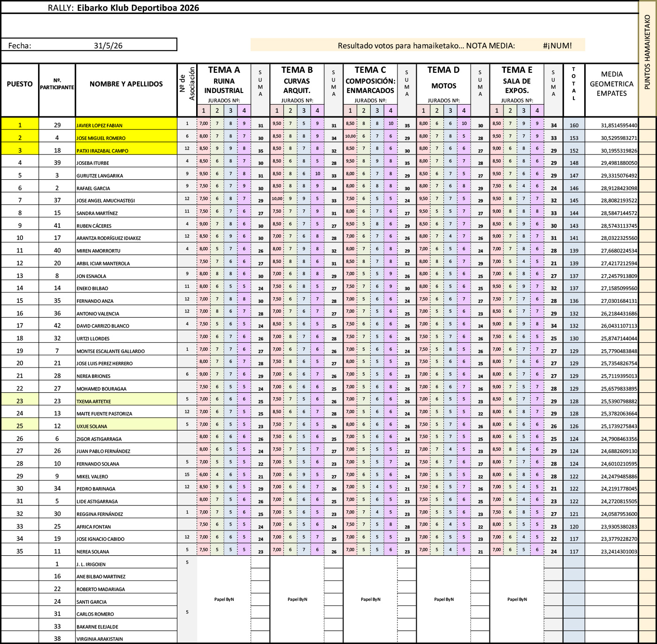
Task: Click the NOMBRE Y APELLIDOS header
Action: [126, 84]
